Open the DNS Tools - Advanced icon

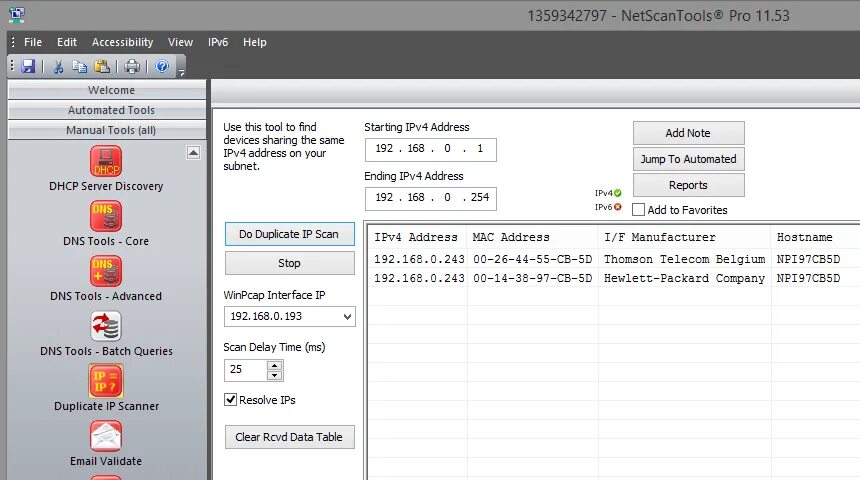(x=106, y=271)
